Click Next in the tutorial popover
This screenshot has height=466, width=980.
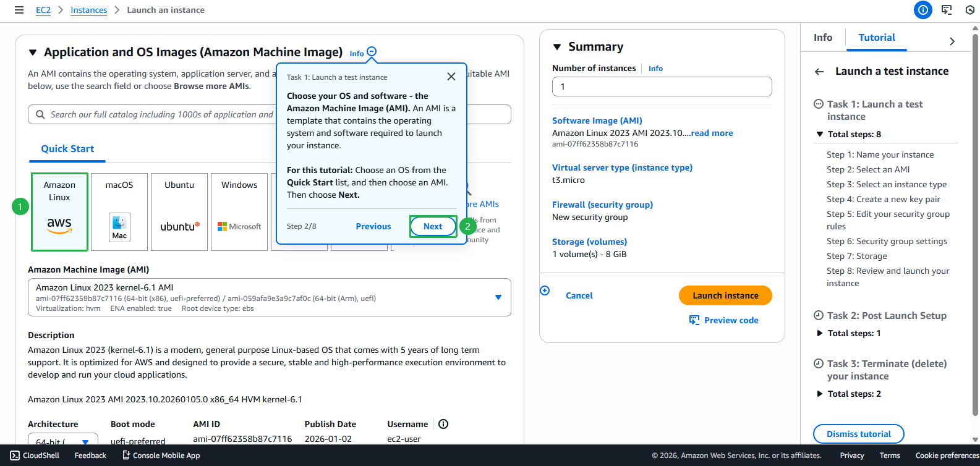tap(433, 226)
